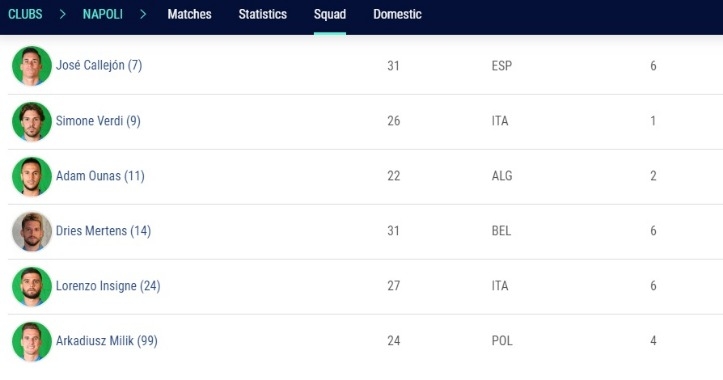The image size is (723, 380).
Task: Open Lorenzo Insigne's player photo
Action: pyautogui.click(x=32, y=286)
